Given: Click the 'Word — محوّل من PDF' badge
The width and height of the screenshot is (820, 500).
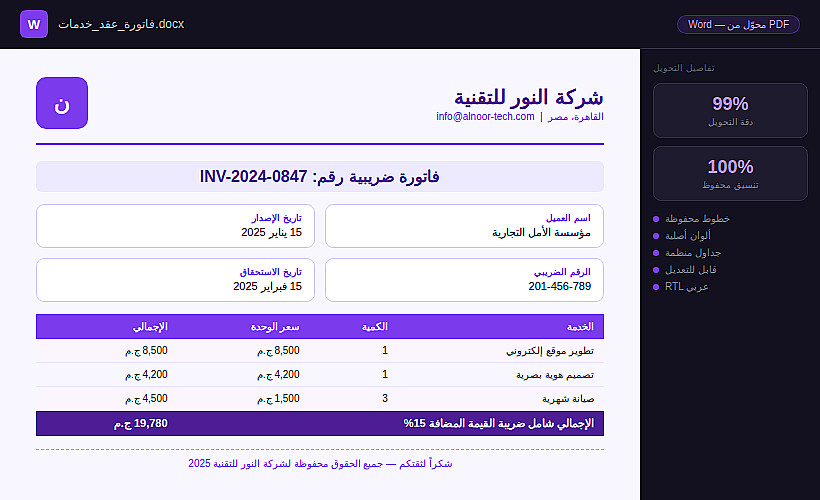Looking at the screenshot, I should click(738, 24).
